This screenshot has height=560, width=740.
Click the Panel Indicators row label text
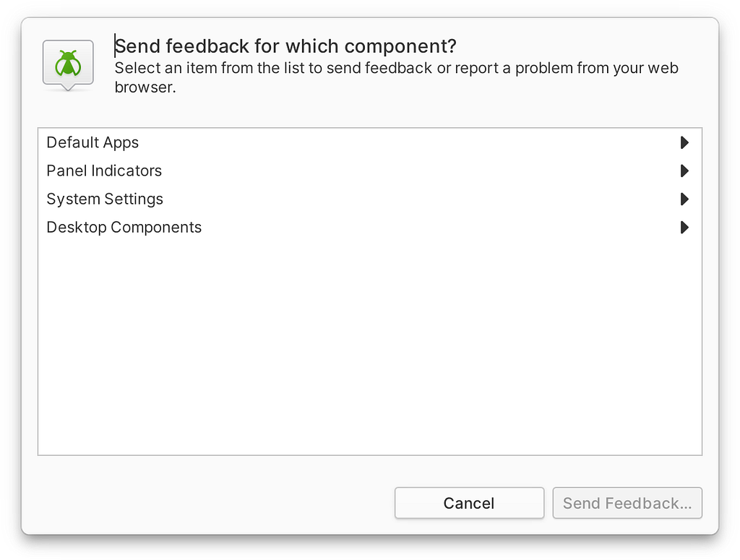pyautogui.click(x=104, y=171)
